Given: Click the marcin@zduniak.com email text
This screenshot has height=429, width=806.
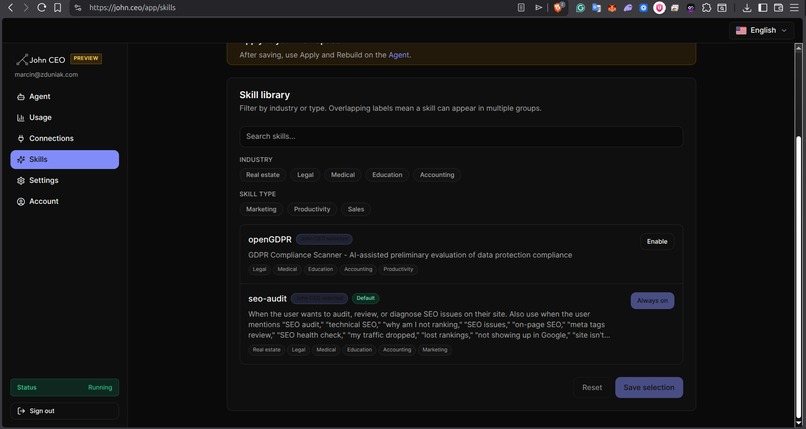Looking at the screenshot, I should [x=46, y=74].
